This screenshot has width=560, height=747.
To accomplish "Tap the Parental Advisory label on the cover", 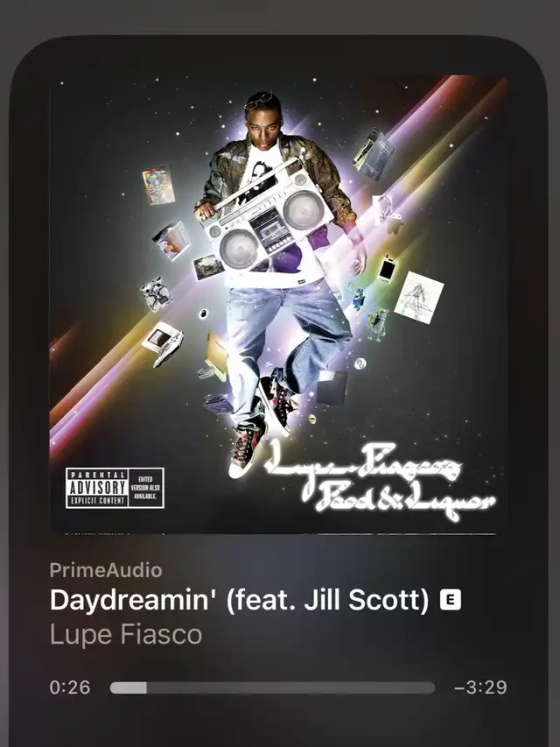I will pyautogui.click(x=97, y=489).
